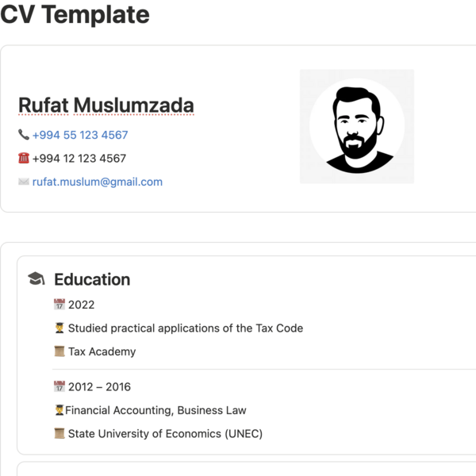Select the bearded man profile photo
This screenshot has width=476, height=476.
356,127
